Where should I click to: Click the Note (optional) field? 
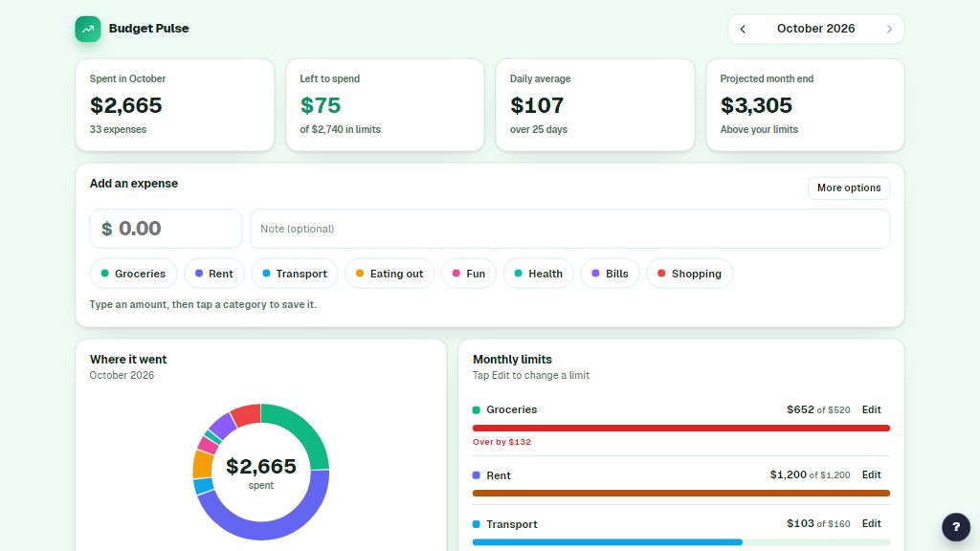570,229
